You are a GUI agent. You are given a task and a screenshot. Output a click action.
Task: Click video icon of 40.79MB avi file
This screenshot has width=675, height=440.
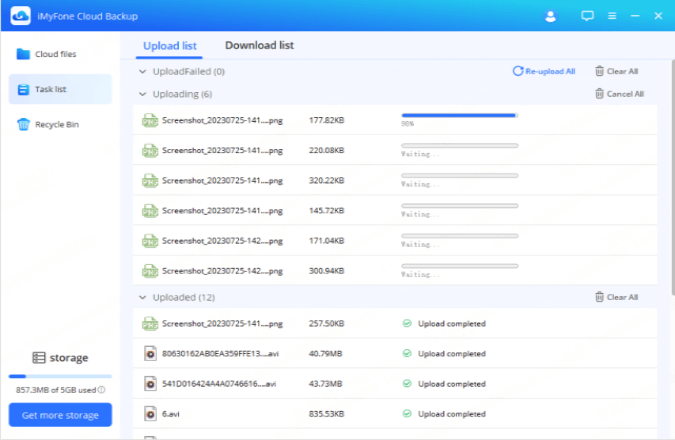pos(150,353)
